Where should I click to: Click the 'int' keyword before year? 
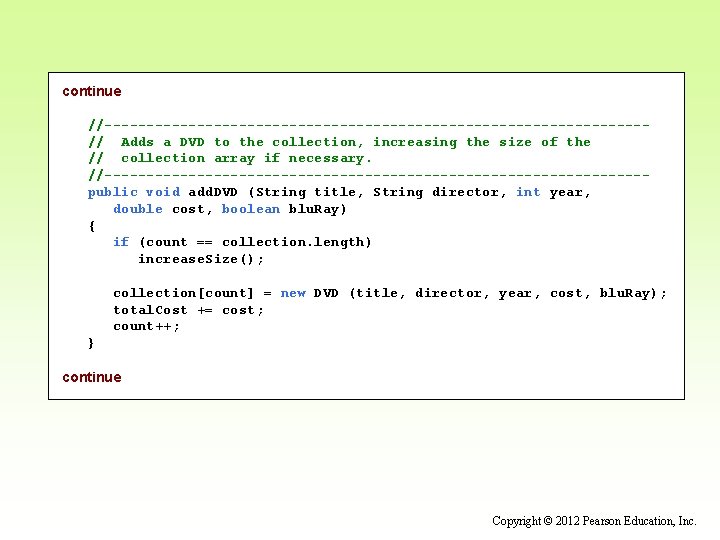pos(528,192)
